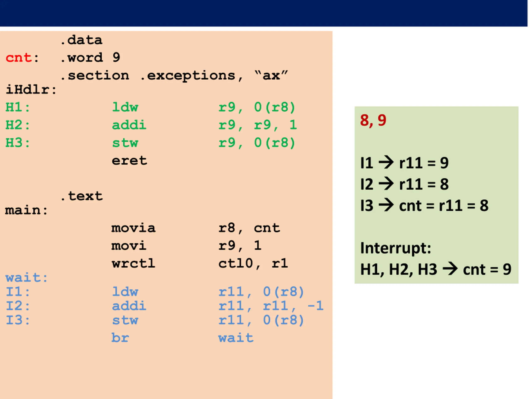Select the movia instruction

[133, 228]
